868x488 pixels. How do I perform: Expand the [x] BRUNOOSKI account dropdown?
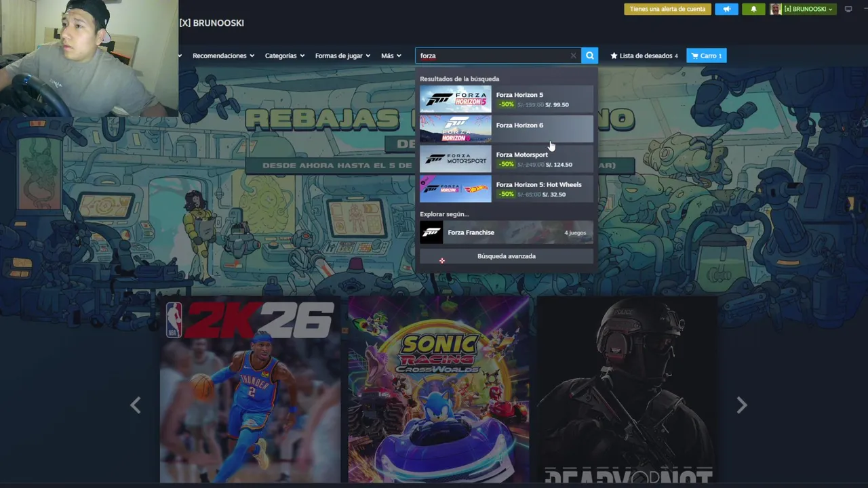click(x=808, y=9)
